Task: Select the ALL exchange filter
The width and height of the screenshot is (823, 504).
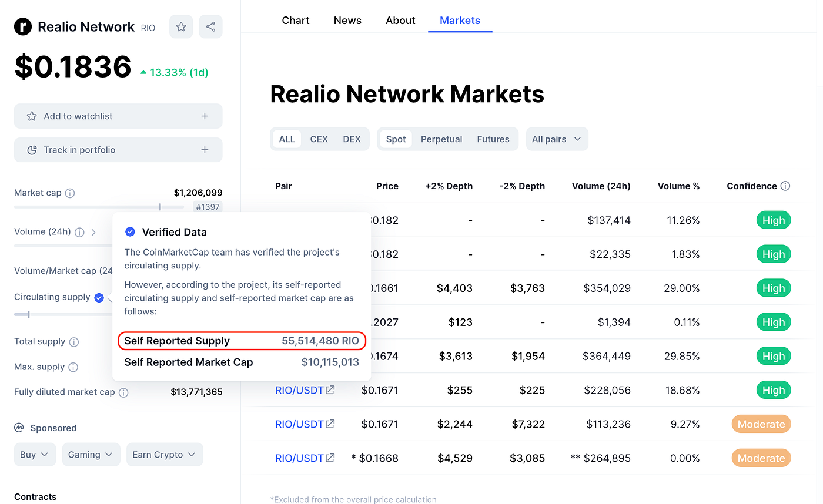Action: 287,139
